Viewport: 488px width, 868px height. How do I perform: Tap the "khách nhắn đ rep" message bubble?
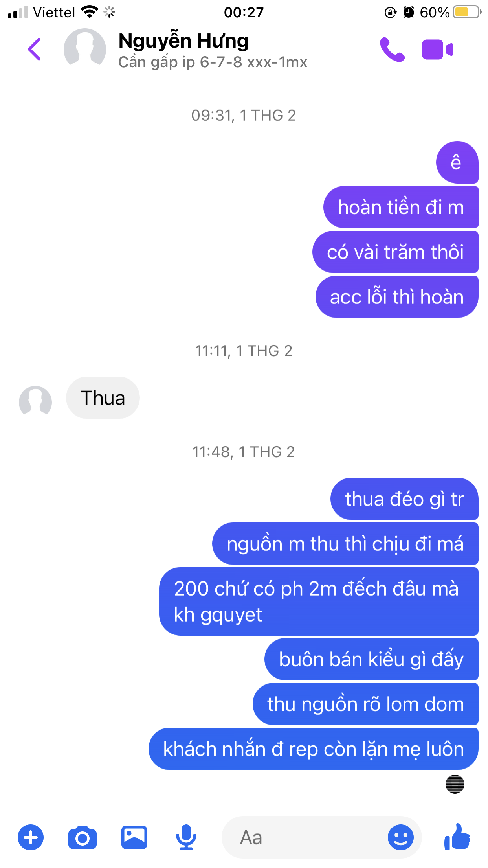pos(314,749)
